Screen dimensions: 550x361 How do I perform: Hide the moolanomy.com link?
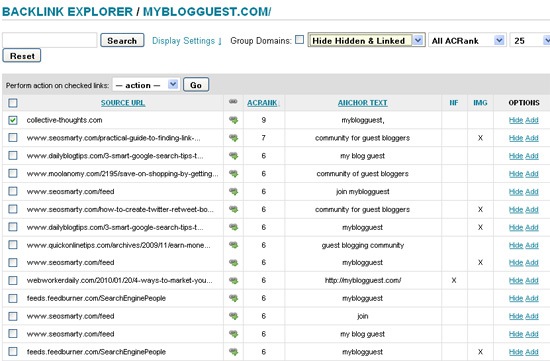point(516,174)
